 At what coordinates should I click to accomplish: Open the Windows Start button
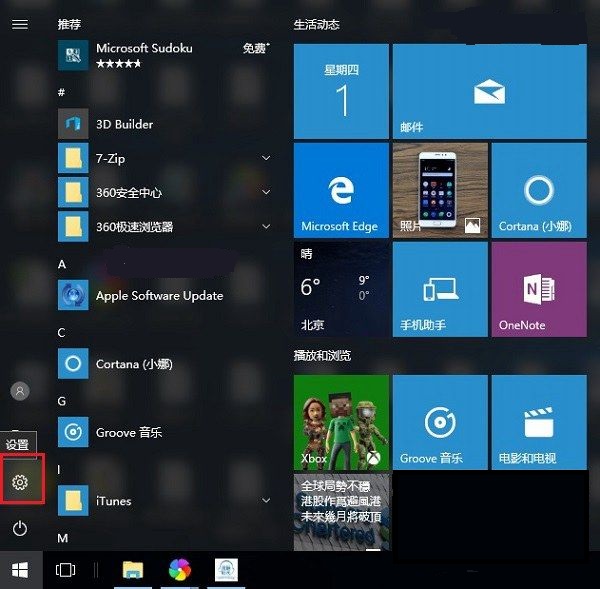pyautogui.click(x=20, y=569)
